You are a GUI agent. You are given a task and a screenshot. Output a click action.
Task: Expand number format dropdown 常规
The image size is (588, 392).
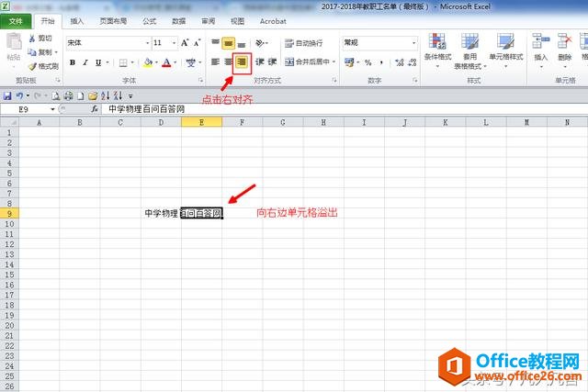tap(414, 43)
